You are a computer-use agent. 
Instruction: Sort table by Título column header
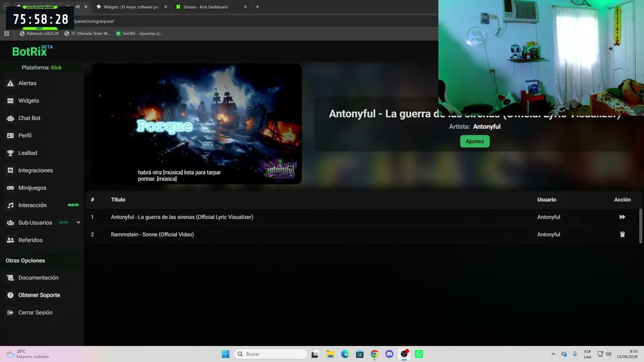[x=118, y=200]
